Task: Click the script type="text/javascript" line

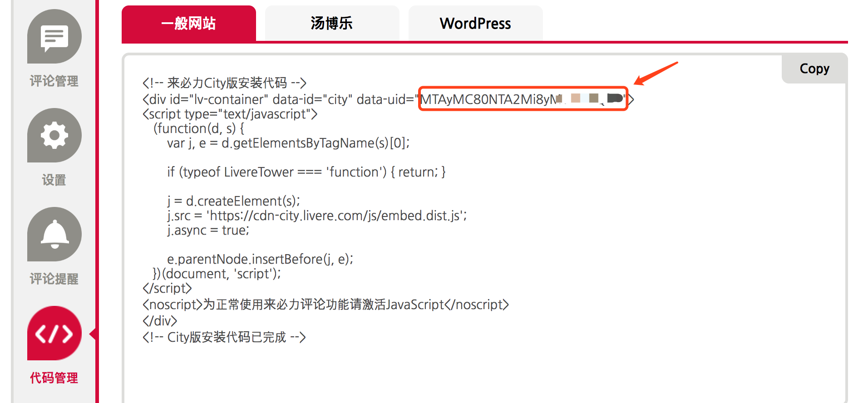Action: click(x=230, y=114)
